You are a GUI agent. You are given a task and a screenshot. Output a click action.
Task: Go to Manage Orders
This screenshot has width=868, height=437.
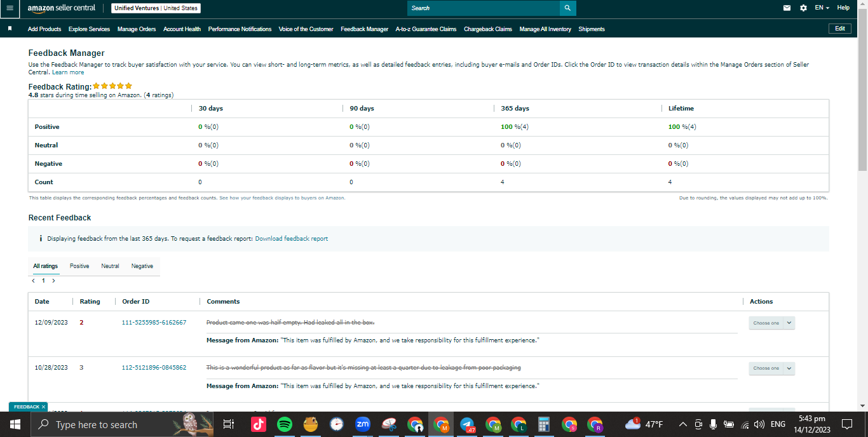pos(137,29)
